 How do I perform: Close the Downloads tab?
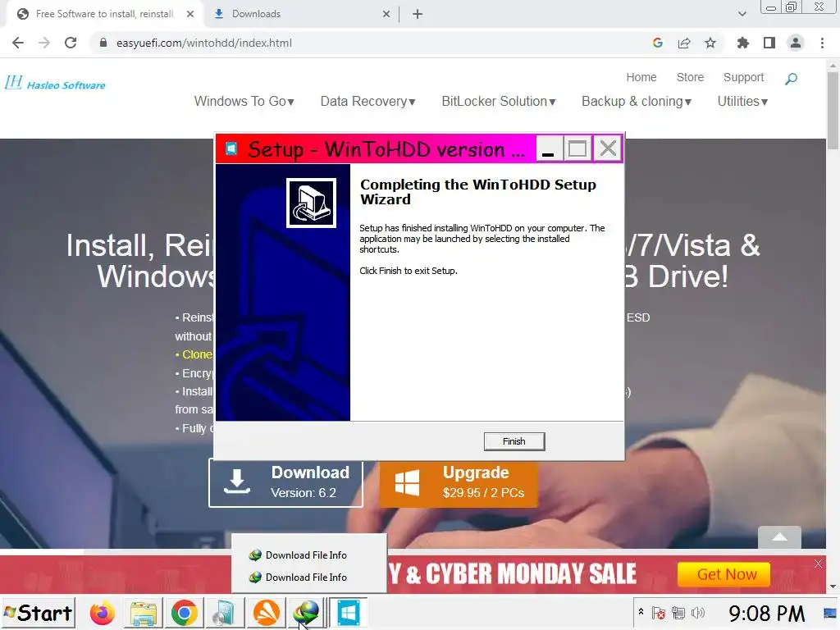(386, 14)
